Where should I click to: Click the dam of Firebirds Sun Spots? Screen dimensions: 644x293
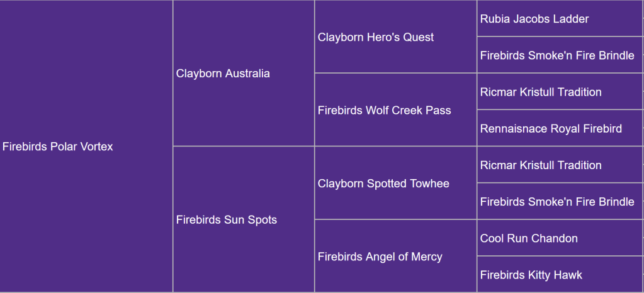pyautogui.click(x=380, y=257)
